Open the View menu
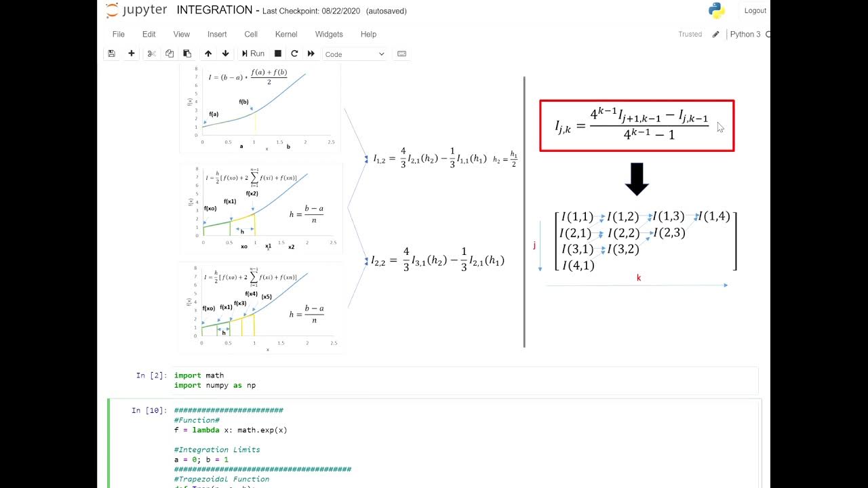The width and height of the screenshot is (868, 488). pos(182,34)
